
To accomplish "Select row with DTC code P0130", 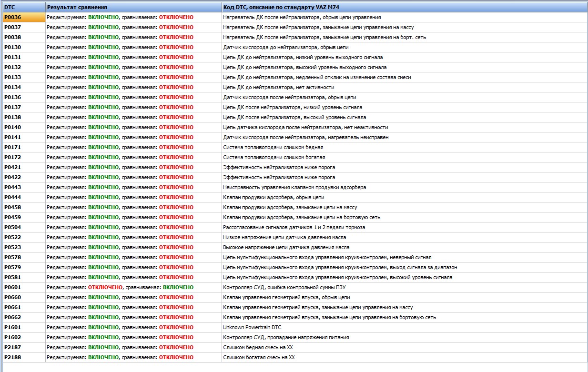I will [24, 47].
